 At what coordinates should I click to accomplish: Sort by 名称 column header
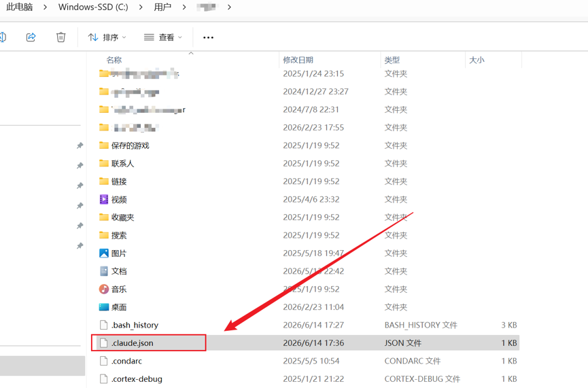tap(114, 60)
